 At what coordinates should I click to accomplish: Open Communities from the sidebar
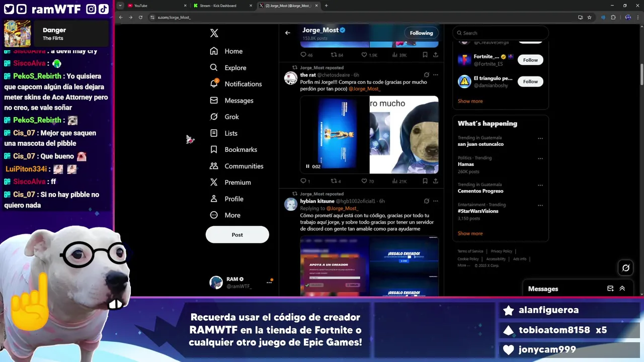pos(236,166)
